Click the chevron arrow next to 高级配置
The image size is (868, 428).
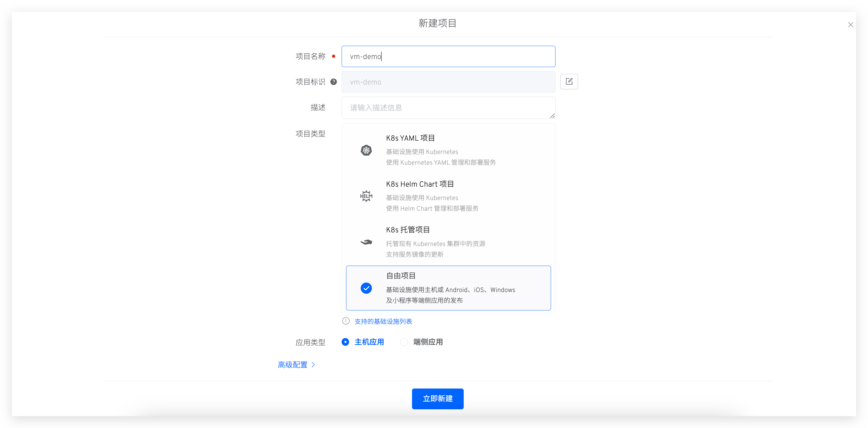[x=313, y=365]
